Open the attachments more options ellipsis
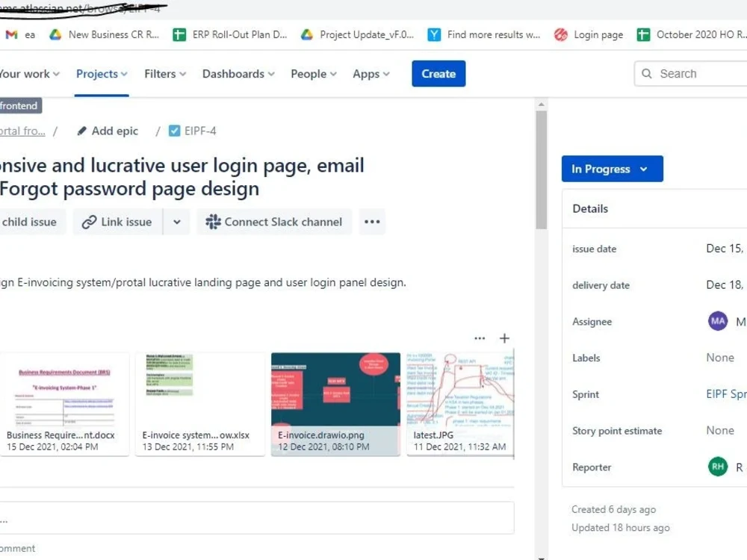The height and width of the screenshot is (560, 747). [x=480, y=337]
